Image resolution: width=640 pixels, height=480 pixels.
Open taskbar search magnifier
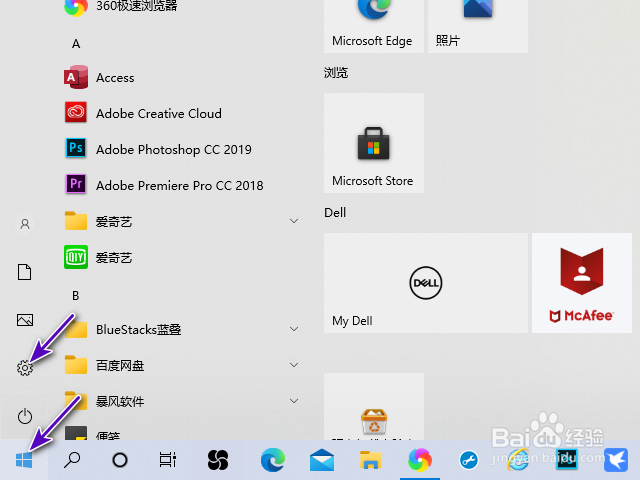point(72,460)
